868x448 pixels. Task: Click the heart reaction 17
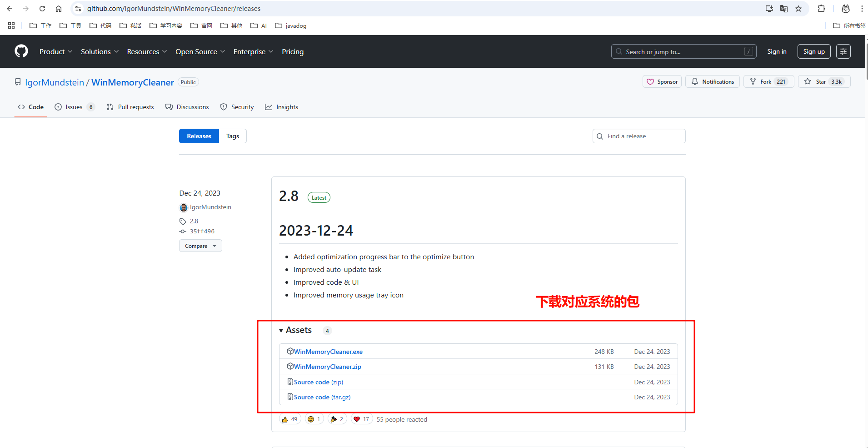(362, 419)
